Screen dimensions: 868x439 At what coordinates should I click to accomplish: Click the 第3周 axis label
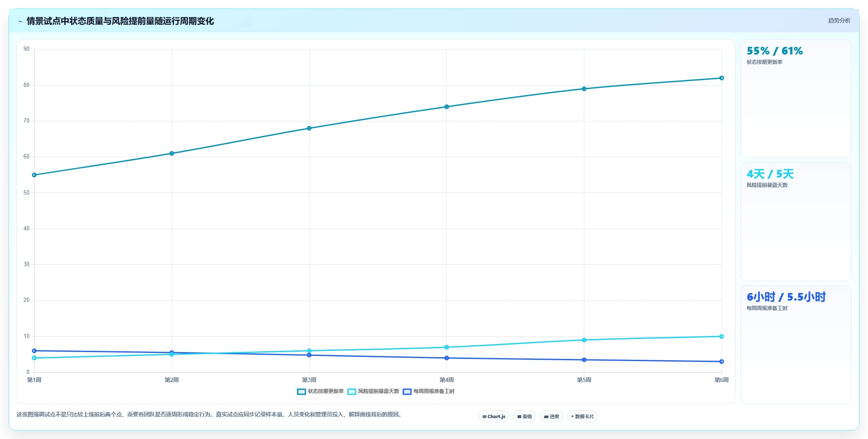309,380
